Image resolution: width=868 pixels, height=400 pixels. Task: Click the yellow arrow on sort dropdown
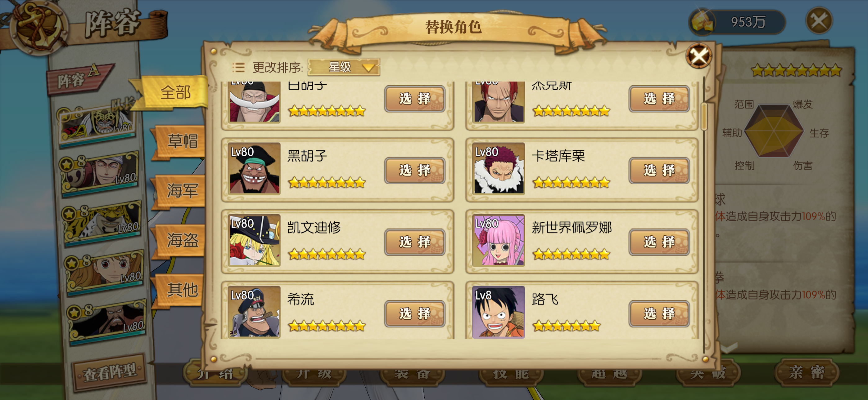pyautogui.click(x=368, y=68)
